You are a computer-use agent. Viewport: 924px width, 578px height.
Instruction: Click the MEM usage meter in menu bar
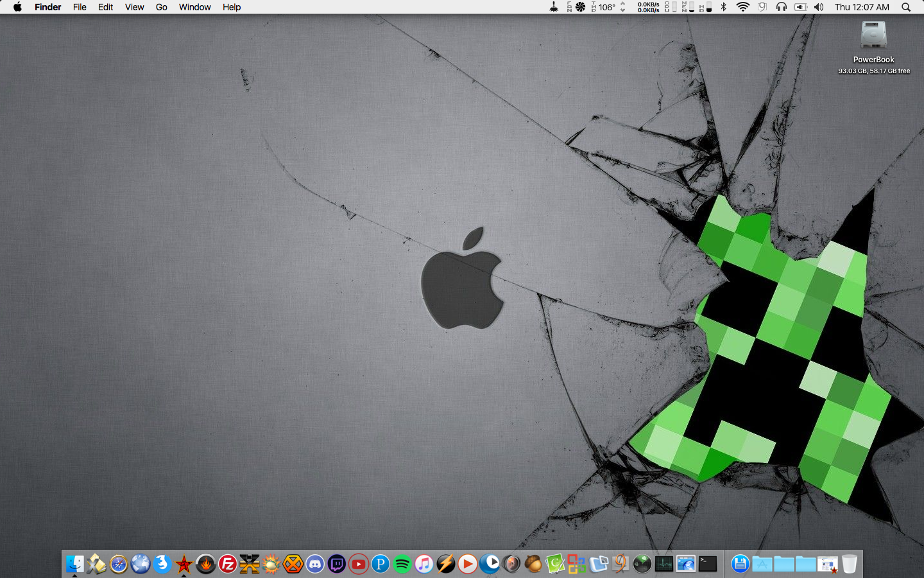(x=688, y=7)
